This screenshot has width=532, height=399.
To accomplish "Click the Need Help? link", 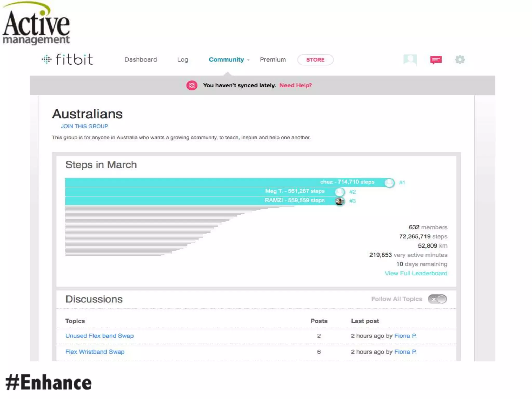I will click(x=295, y=85).
